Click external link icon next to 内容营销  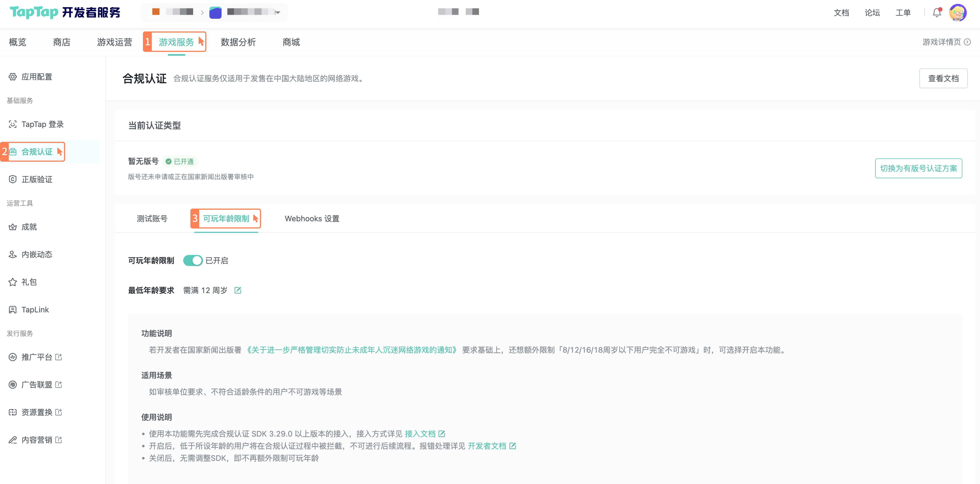(59, 440)
